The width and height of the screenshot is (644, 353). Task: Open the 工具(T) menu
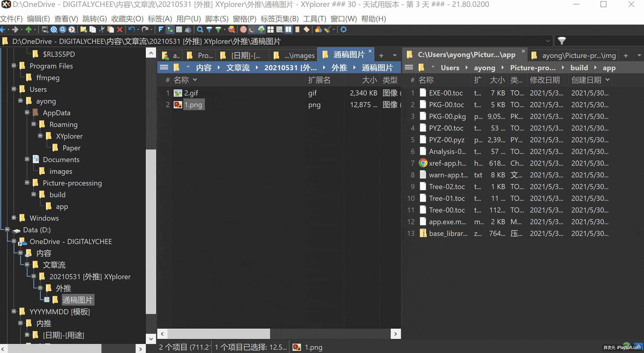[x=314, y=19]
